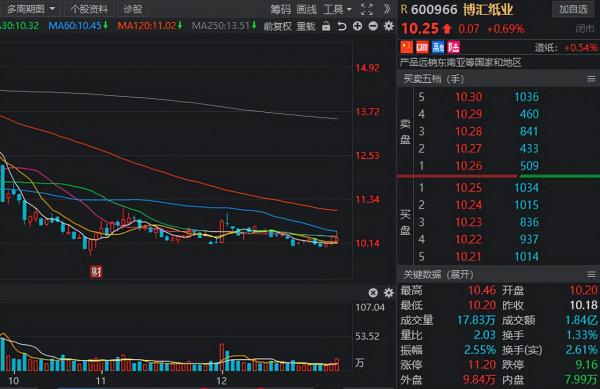Viewport: 600px width, 389px height.
Task: Select buy level 5 price 10.21
Action: [x=469, y=256]
